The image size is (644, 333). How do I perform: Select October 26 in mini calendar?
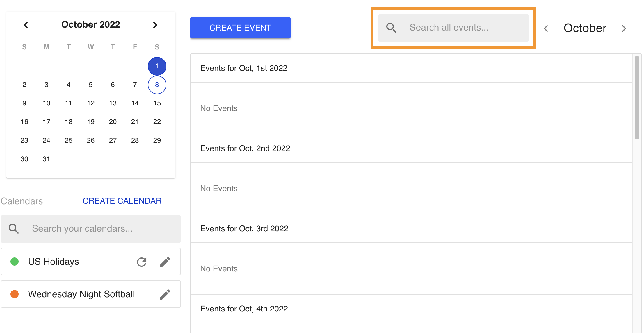[x=91, y=141]
